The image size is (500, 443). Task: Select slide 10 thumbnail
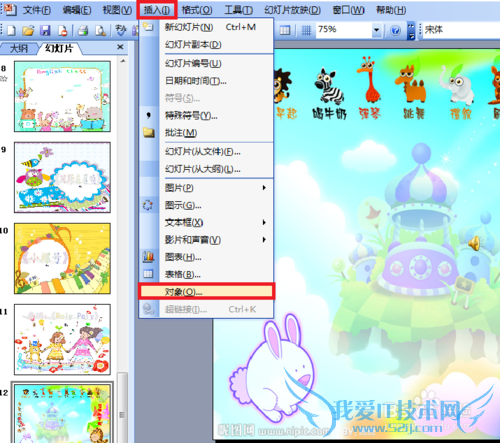[x=62, y=258]
